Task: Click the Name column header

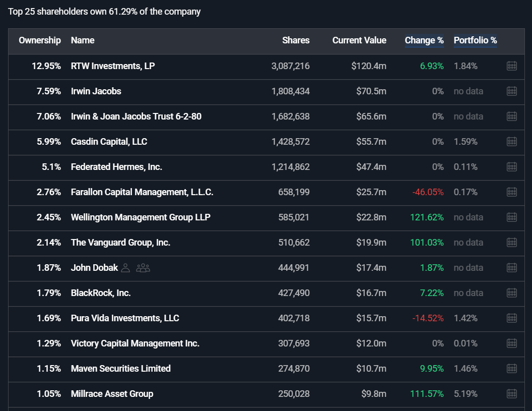Action: [x=83, y=40]
